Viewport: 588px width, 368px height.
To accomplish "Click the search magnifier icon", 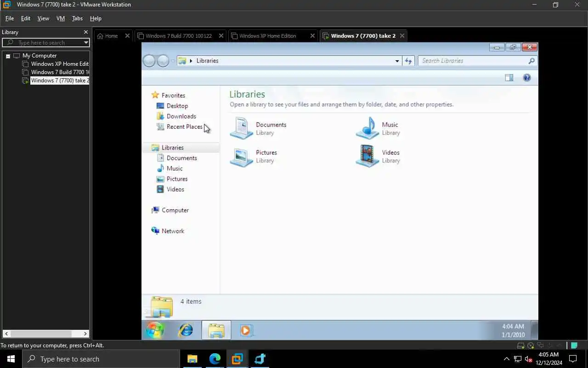I will (531, 61).
